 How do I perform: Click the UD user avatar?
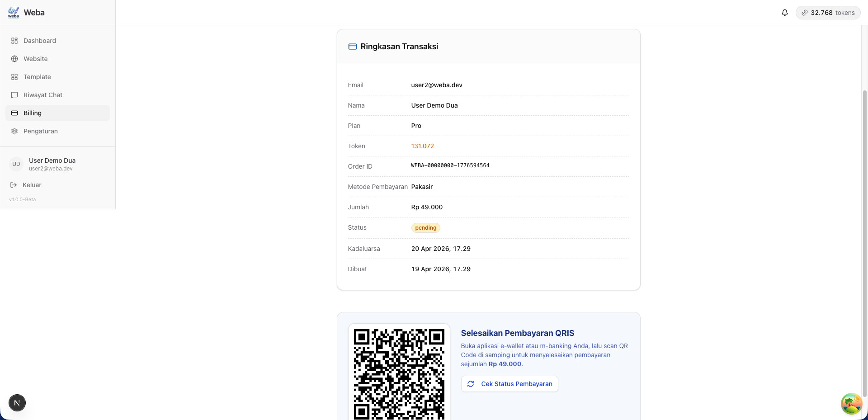point(16,164)
